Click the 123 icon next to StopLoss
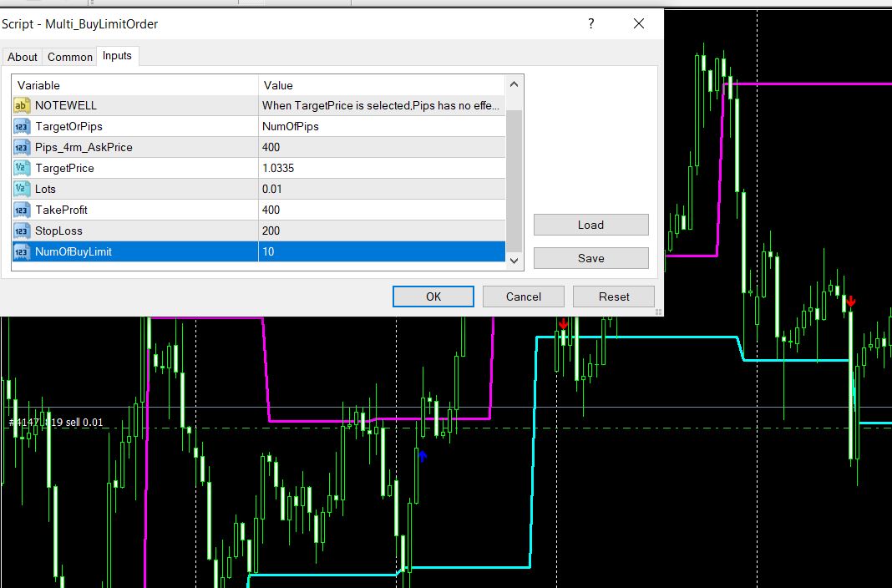Viewport: 892px width, 588px height. pyautogui.click(x=21, y=231)
